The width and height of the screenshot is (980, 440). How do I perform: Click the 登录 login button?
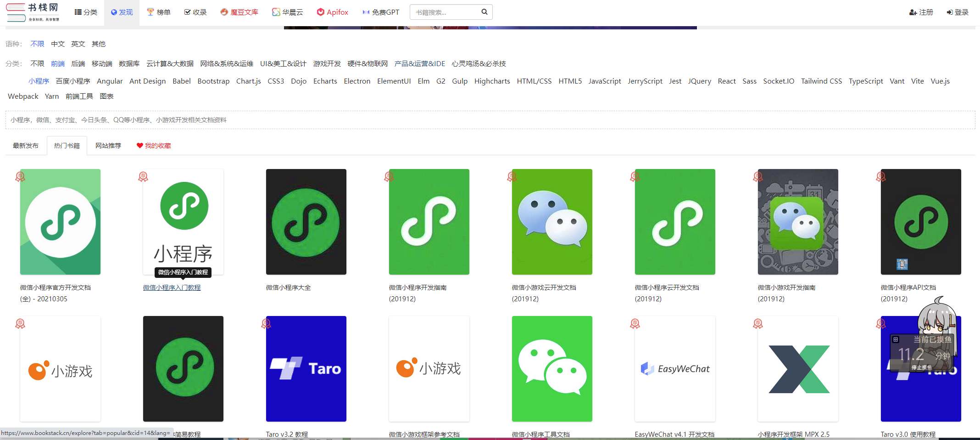(x=958, y=12)
